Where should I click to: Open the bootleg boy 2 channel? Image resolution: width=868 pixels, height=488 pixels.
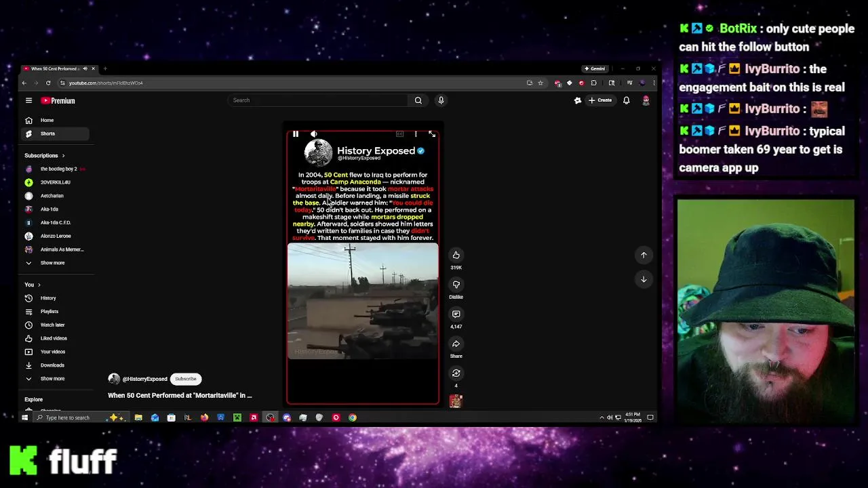[54, 169]
